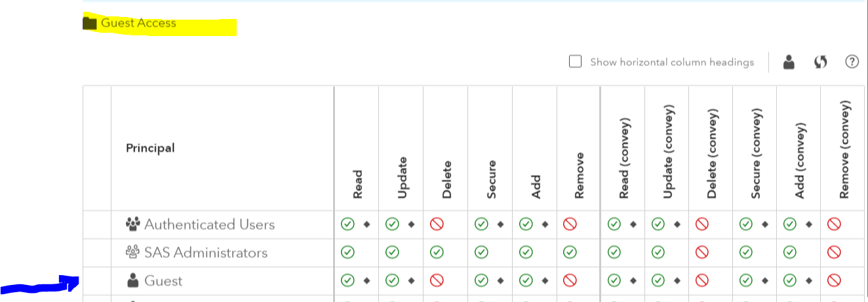Click Remove (convey) prohibited icon for Authenticated Users
Viewport: 868px width, 302px height.
(834, 225)
